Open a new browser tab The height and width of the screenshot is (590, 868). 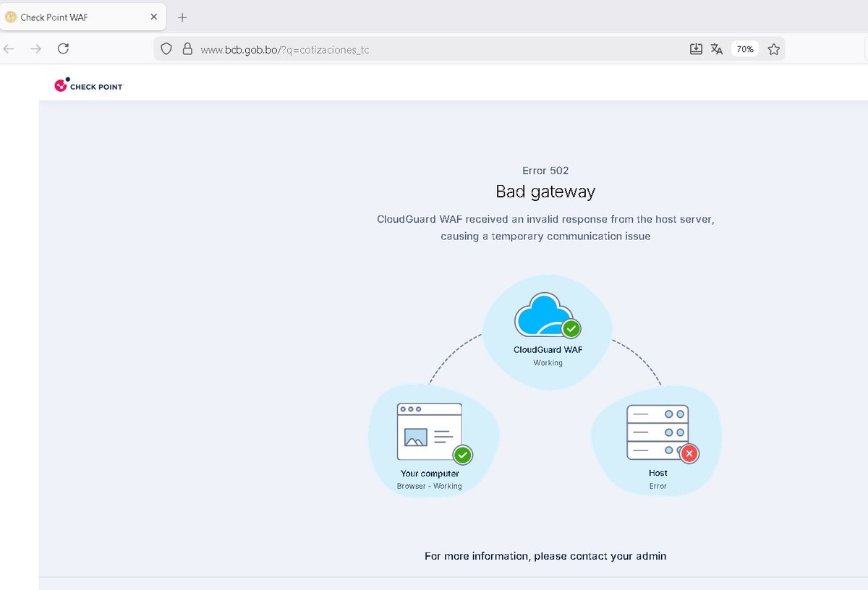[182, 17]
